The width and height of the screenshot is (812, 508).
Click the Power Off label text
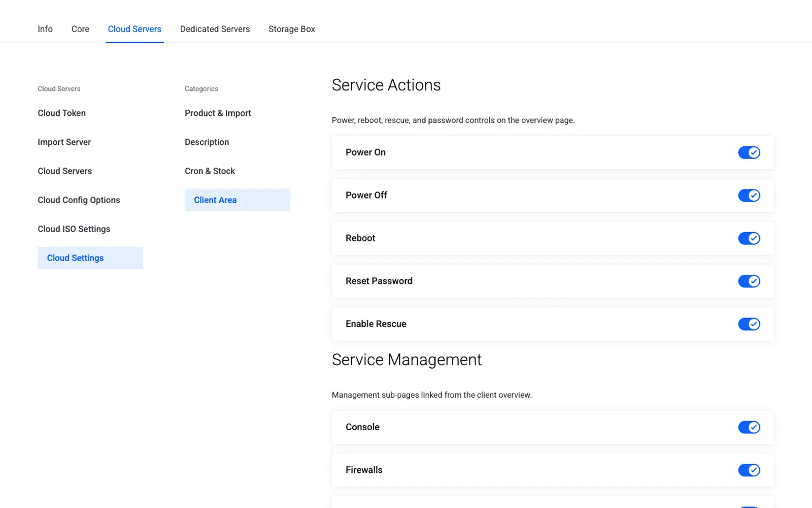point(366,195)
